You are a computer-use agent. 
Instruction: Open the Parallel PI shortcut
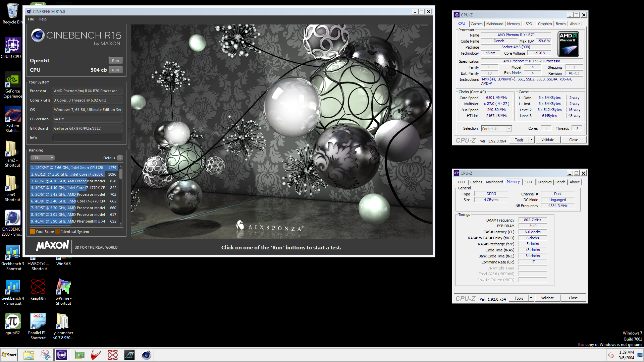pyautogui.click(x=38, y=326)
